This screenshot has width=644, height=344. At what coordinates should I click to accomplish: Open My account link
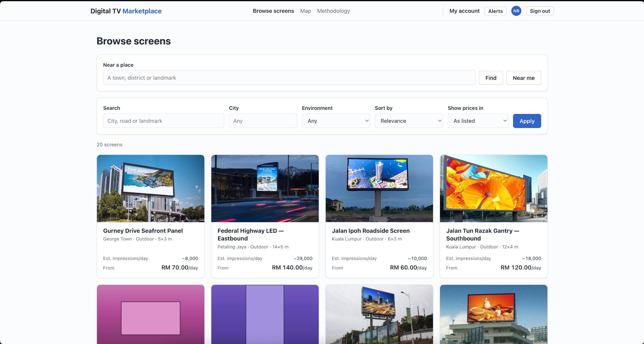click(x=464, y=11)
